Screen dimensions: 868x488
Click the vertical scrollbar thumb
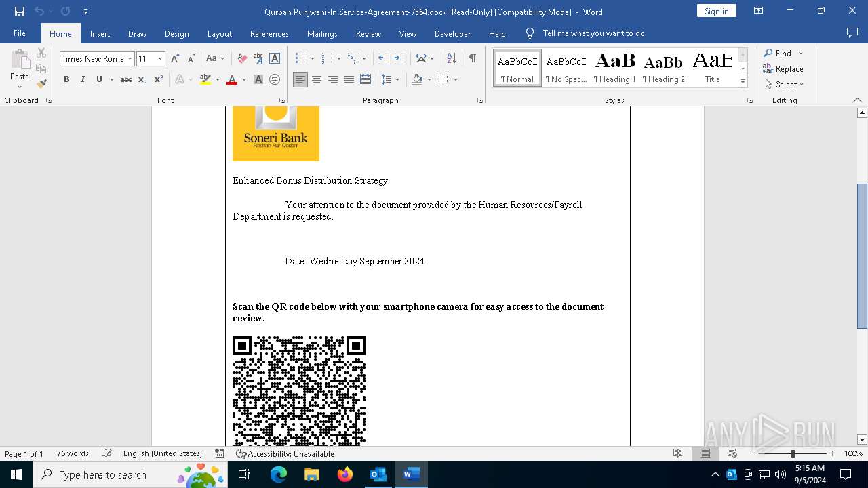[x=862, y=256]
